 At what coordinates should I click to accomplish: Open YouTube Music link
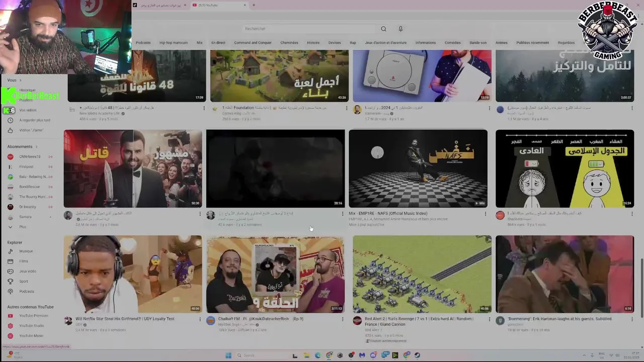30,336
